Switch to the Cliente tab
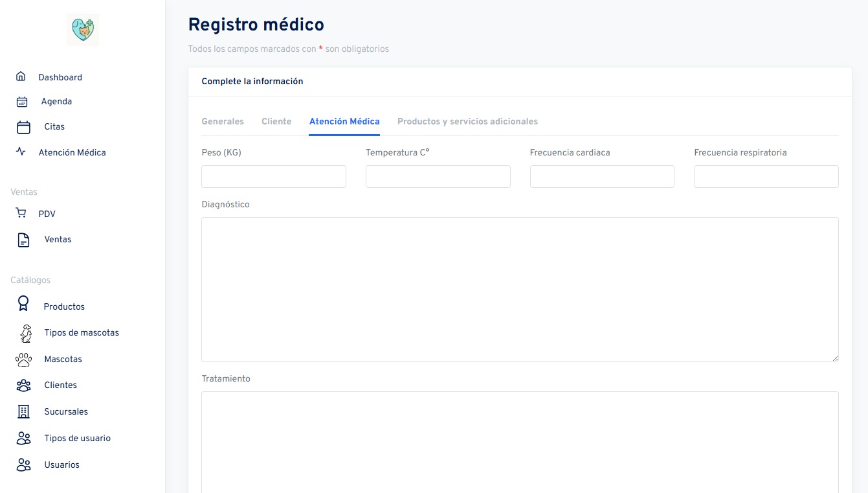Viewport: 868px width, 493px height. (x=276, y=121)
